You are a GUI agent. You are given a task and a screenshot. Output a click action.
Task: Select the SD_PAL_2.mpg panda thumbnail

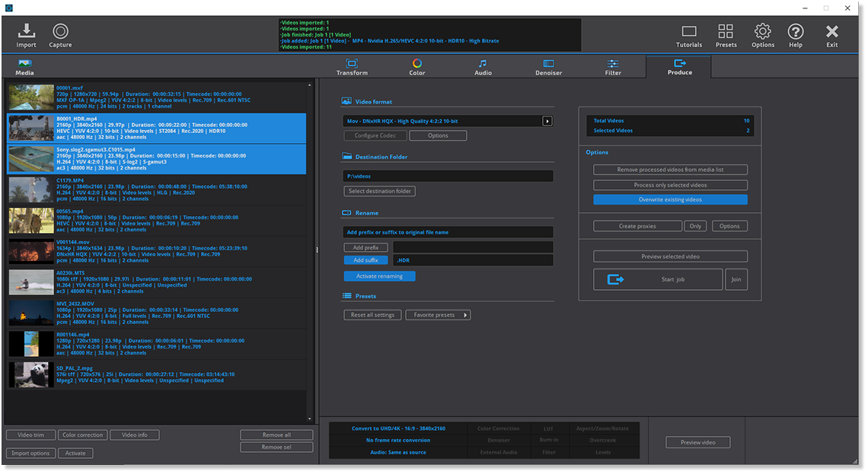click(x=31, y=375)
